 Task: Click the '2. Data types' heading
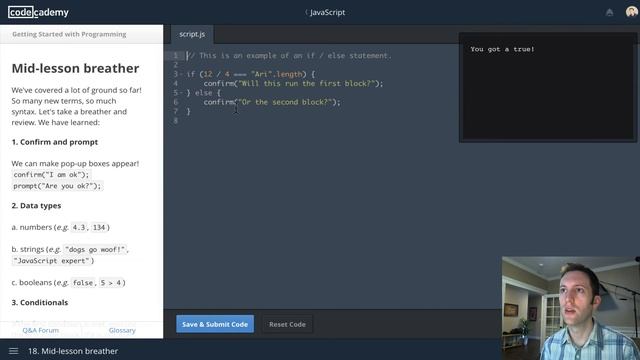(x=36, y=206)
